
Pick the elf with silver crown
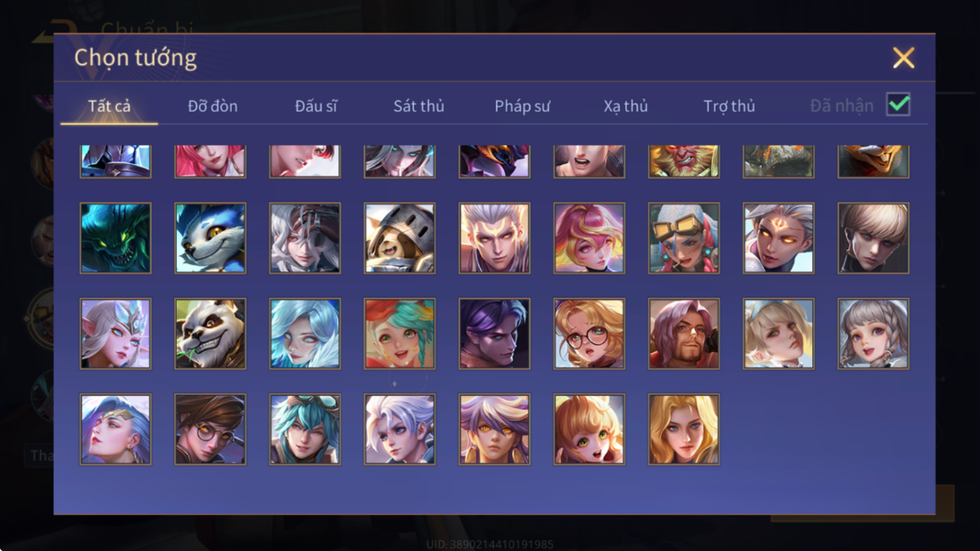pos(116,334)
